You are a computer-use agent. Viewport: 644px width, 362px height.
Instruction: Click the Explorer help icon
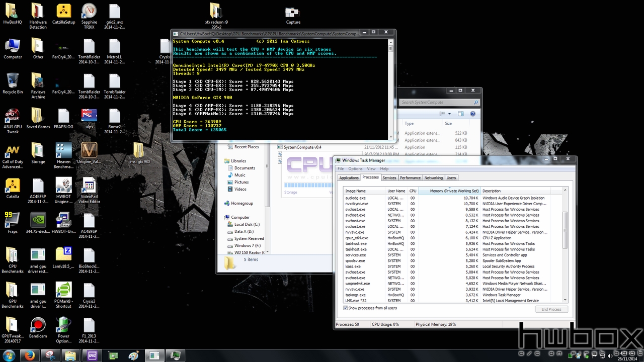473,114
